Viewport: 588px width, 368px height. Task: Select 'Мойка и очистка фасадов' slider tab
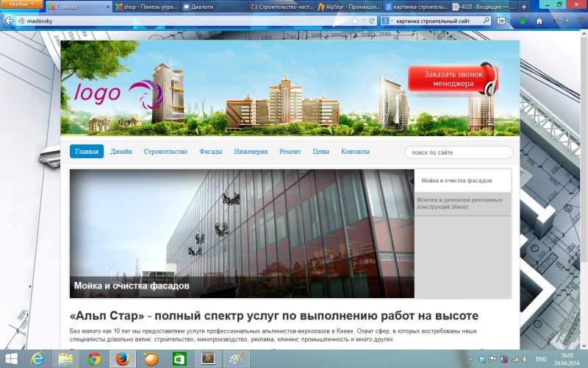(463, 180)
